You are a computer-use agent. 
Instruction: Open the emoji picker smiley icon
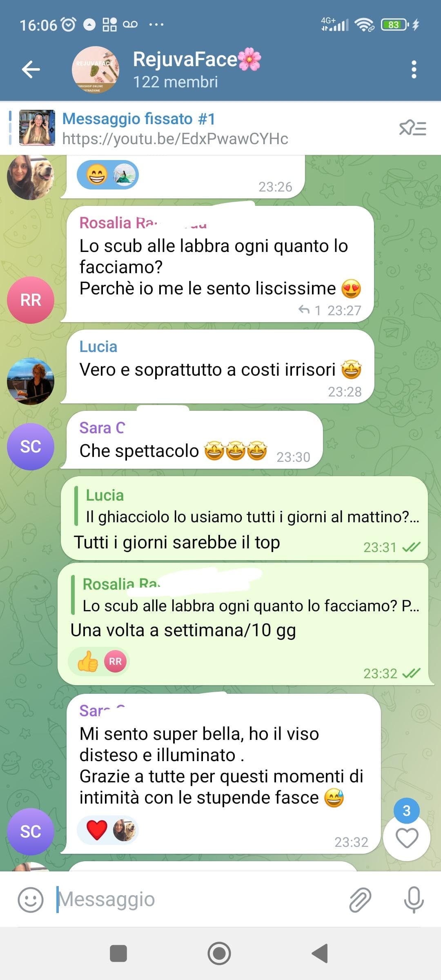[31, 900]
